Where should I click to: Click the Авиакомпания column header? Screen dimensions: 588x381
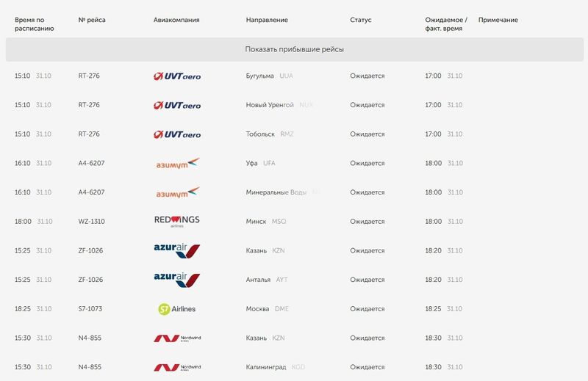tap(176, 20)
